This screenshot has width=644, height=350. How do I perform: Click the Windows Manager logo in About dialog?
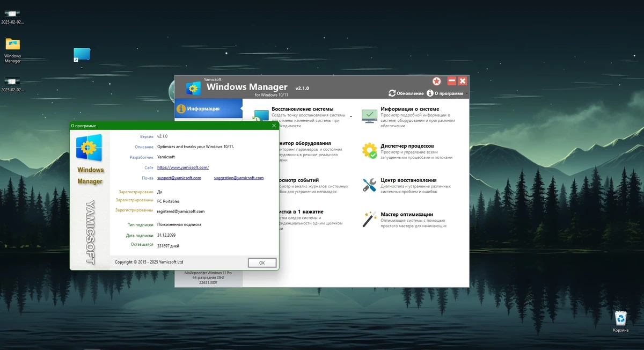coord(90,148)
